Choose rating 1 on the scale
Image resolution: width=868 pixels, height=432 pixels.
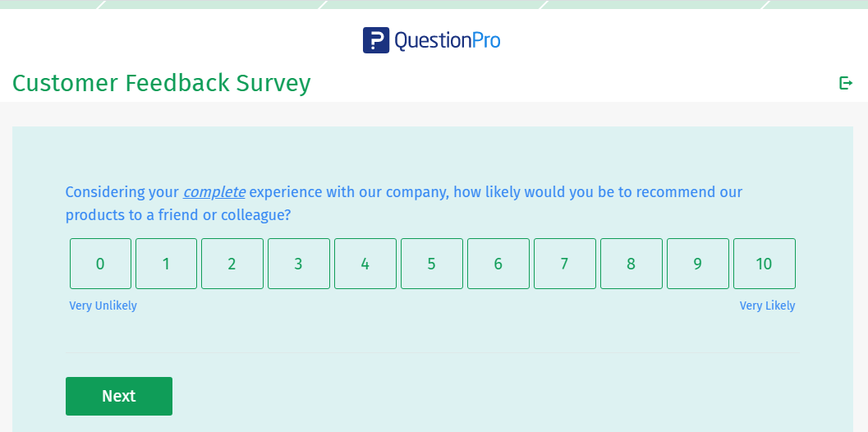(166, 264)
